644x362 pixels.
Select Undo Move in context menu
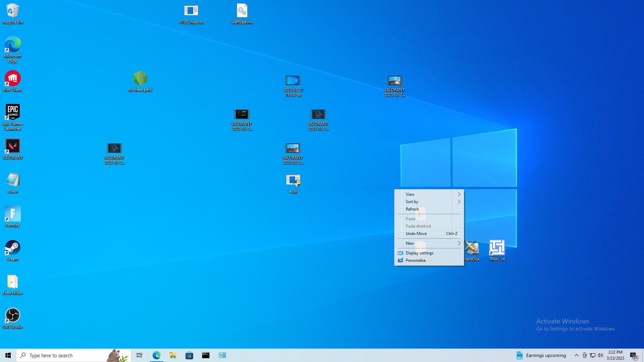pos(416,234)
